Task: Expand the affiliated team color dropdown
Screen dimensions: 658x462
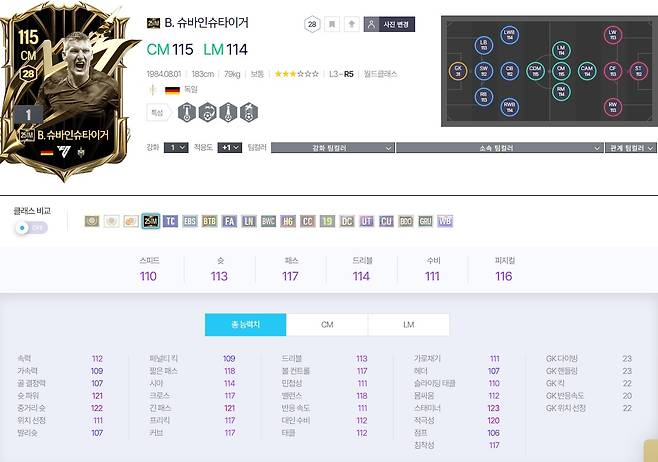Action: pos(499,148)
